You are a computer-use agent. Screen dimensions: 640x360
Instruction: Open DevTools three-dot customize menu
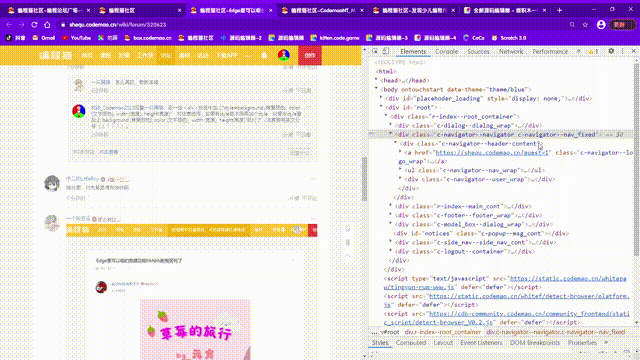pyautogui.click(x=622, y=51)
